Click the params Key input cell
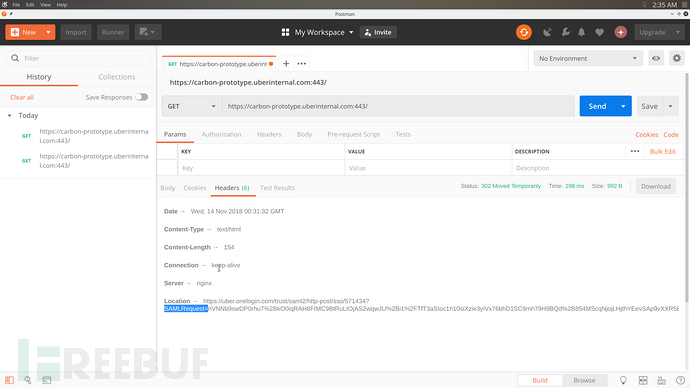 pos(261,168)
